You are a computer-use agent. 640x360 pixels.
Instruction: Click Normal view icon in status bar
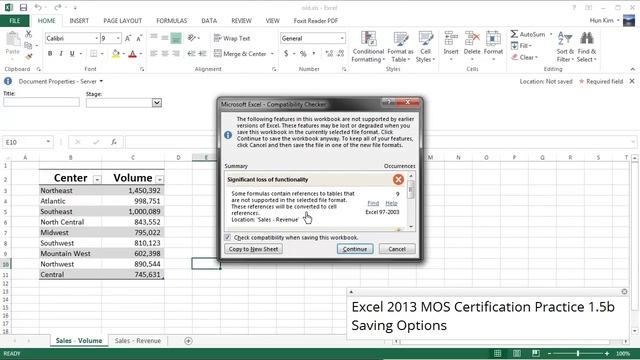click(498, 353)
